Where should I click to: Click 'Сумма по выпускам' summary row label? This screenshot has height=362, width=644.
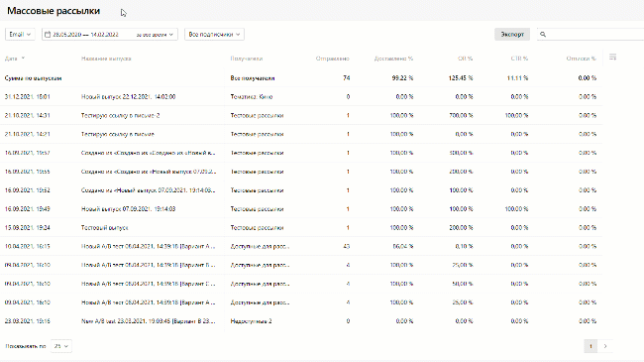(34, 78)
